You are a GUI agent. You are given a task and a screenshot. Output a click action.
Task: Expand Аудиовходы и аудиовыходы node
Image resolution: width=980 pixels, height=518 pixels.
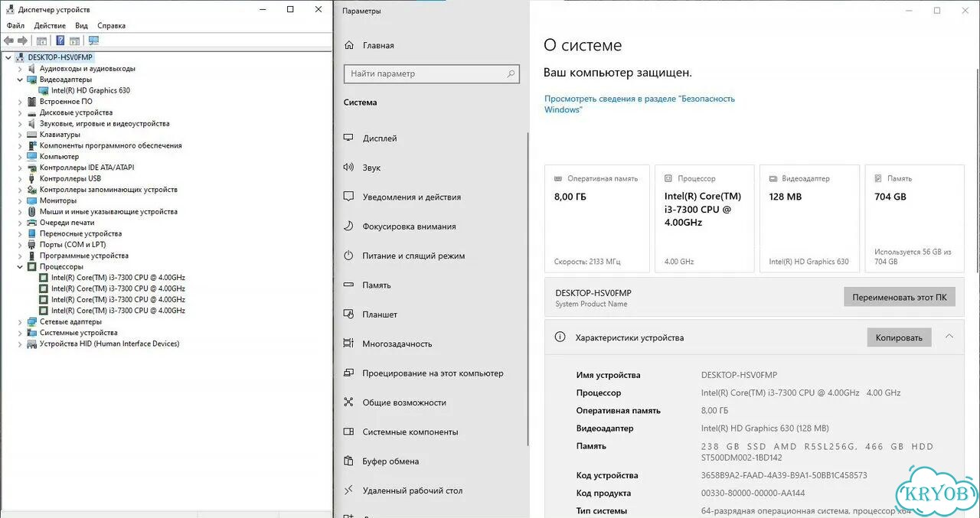point(21,69)
